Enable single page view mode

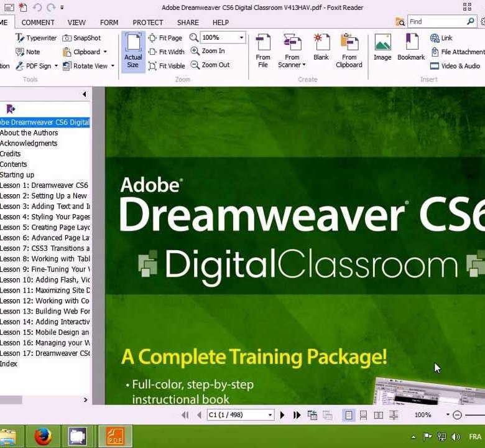[349, 415]
